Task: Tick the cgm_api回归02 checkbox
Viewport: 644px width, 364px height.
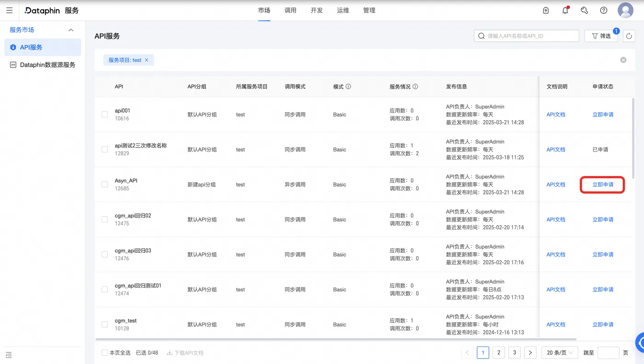Action: pos(105,219)
